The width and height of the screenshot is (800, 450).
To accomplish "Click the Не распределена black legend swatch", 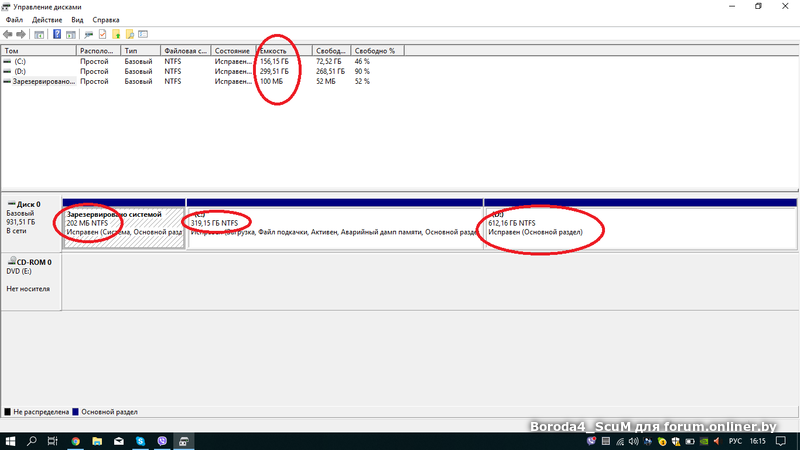I will point(7,412).
